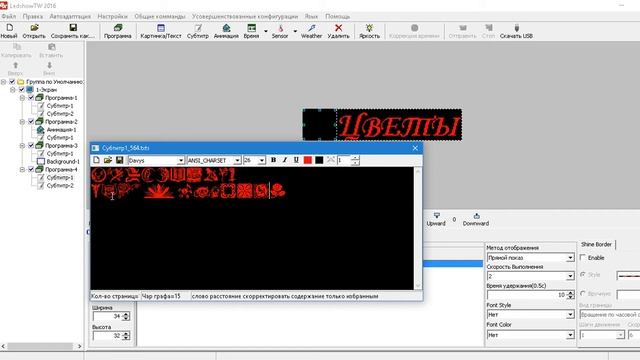
Task: Click the Высота height stepper
Action: pyautogui.click(x=126, y=336)
